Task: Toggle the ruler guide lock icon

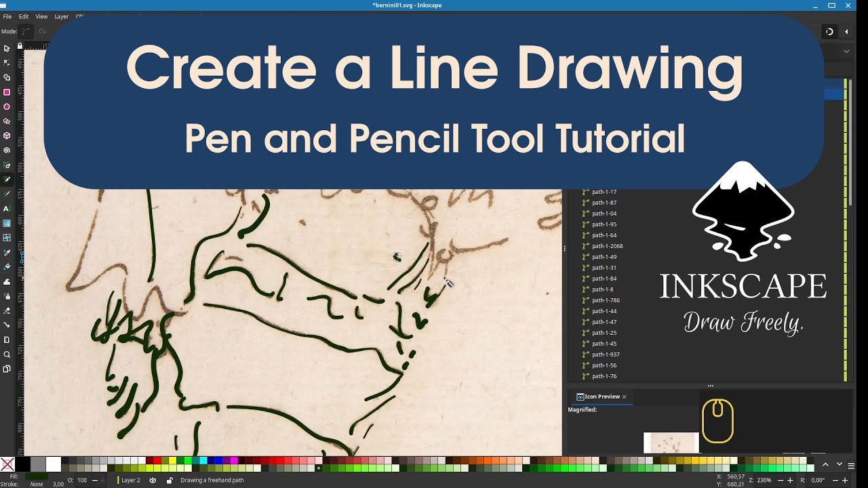Action: point(20,46)
